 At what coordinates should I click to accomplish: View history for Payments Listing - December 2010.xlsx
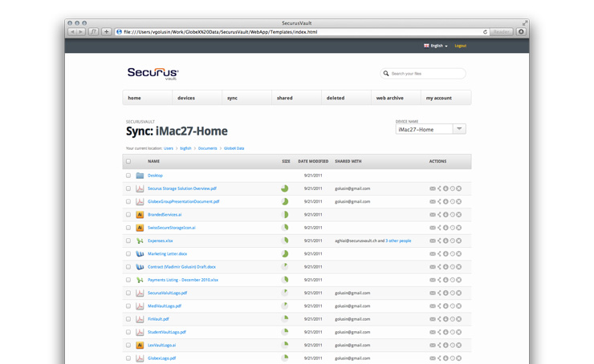tap(452, 280)
